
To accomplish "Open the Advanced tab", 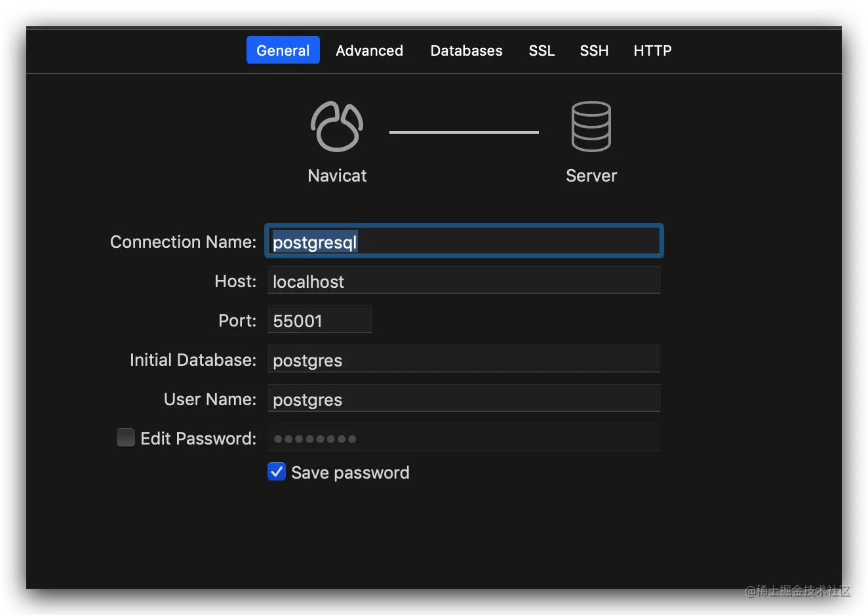I will point(369,50).
